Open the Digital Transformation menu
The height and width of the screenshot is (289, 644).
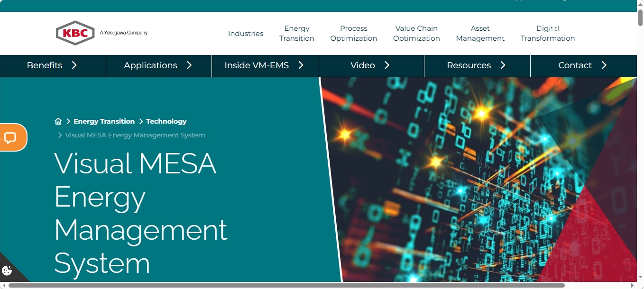pos(548,33)
